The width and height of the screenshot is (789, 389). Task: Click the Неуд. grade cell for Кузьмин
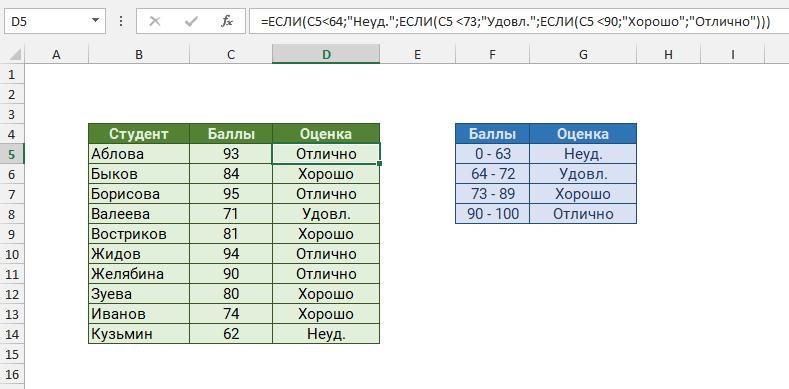(326, 334)
